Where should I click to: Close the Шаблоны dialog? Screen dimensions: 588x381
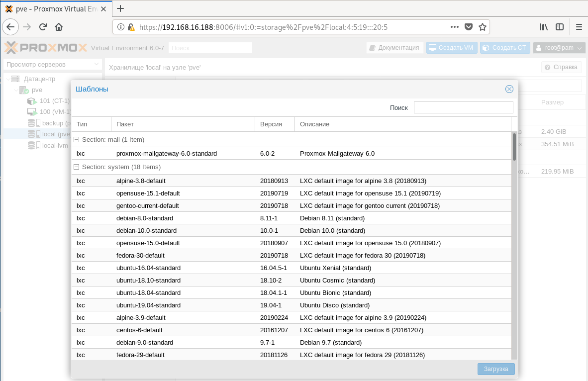click(509, 89)
